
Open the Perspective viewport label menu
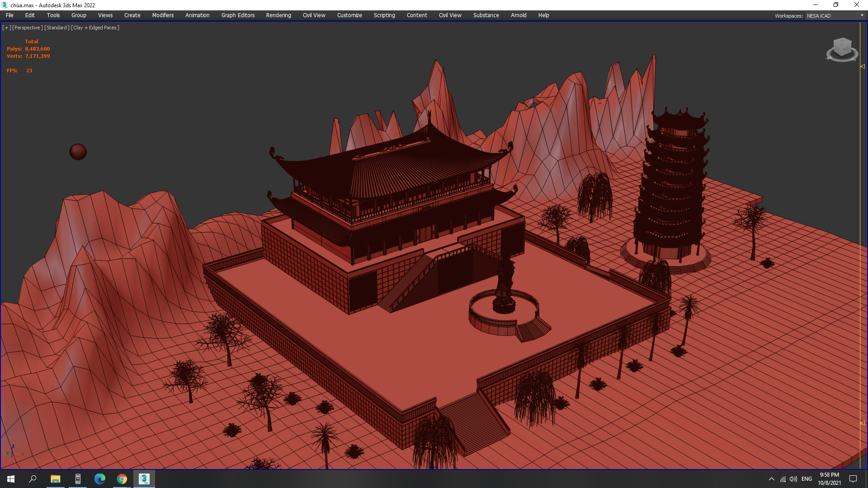tap(27, 28)
